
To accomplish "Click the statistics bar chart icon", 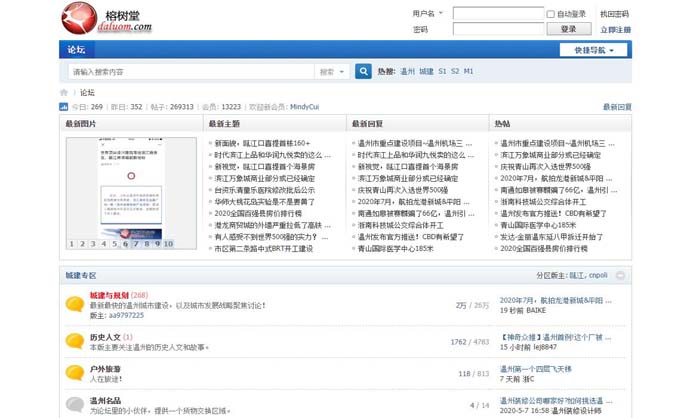I will click(x=64, y=106).
